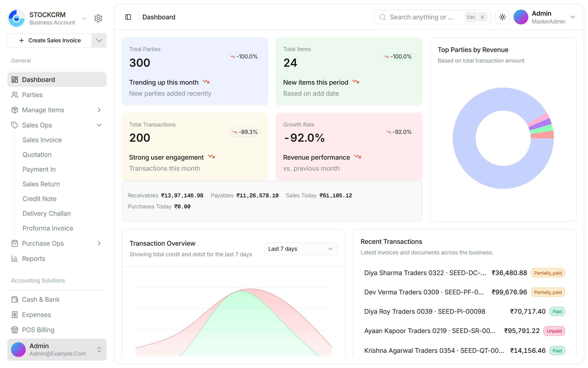Collapse Sales Ops submenu chevron
The height and width of the screenshot is (368, 588).
click(x=99, y=125)
